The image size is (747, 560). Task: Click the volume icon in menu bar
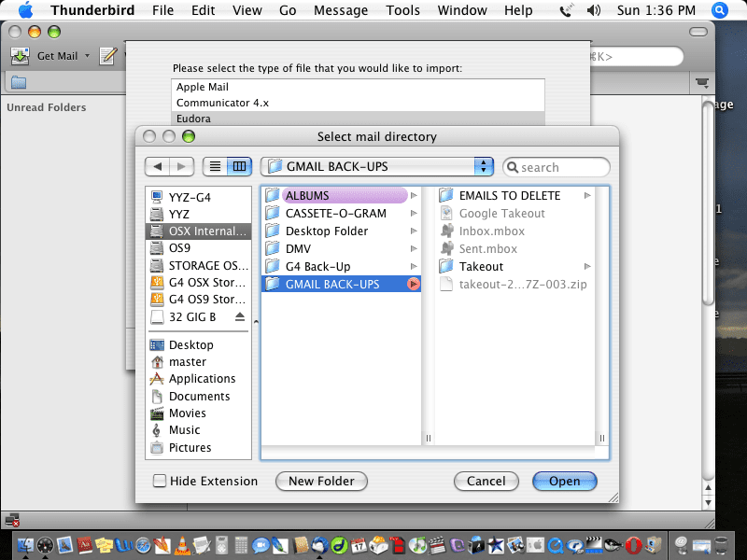594,10
